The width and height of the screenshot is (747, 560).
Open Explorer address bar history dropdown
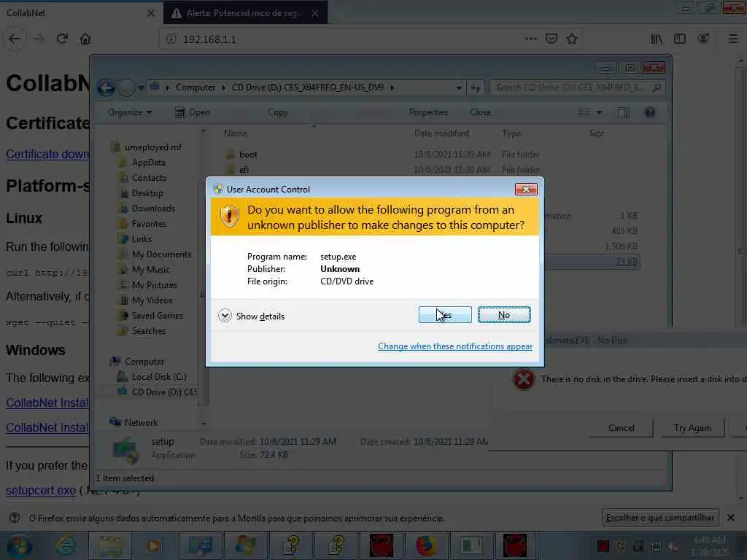[458, 87]
